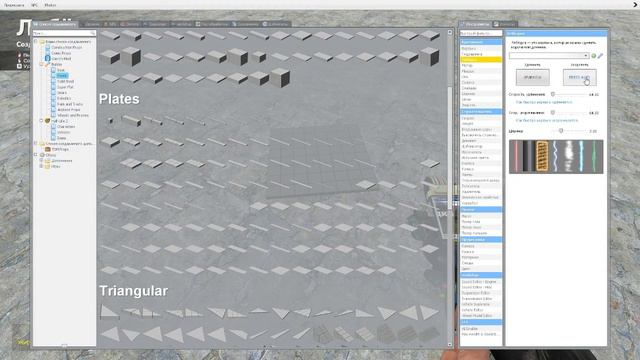Click the Builder folder hammer icon
Viewport: 640px width, 360px height.
[47, 64]
